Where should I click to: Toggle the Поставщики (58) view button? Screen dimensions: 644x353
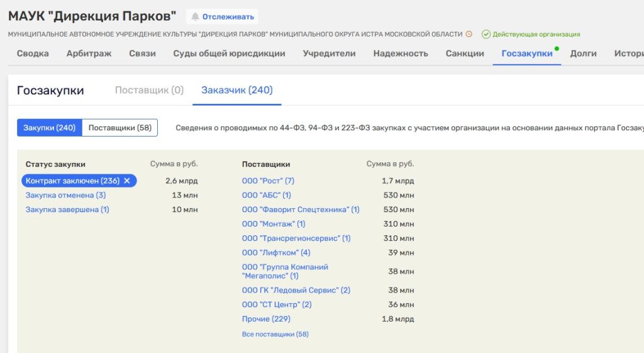pos(119,128)
